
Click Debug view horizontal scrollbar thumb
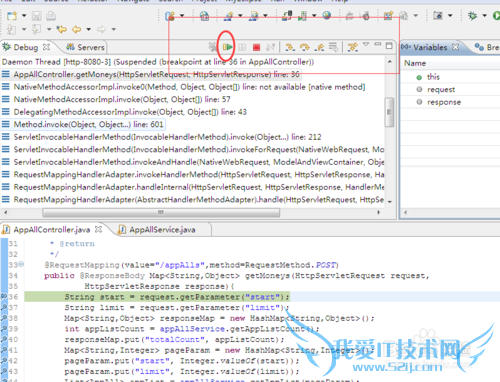tap(161, 212)
